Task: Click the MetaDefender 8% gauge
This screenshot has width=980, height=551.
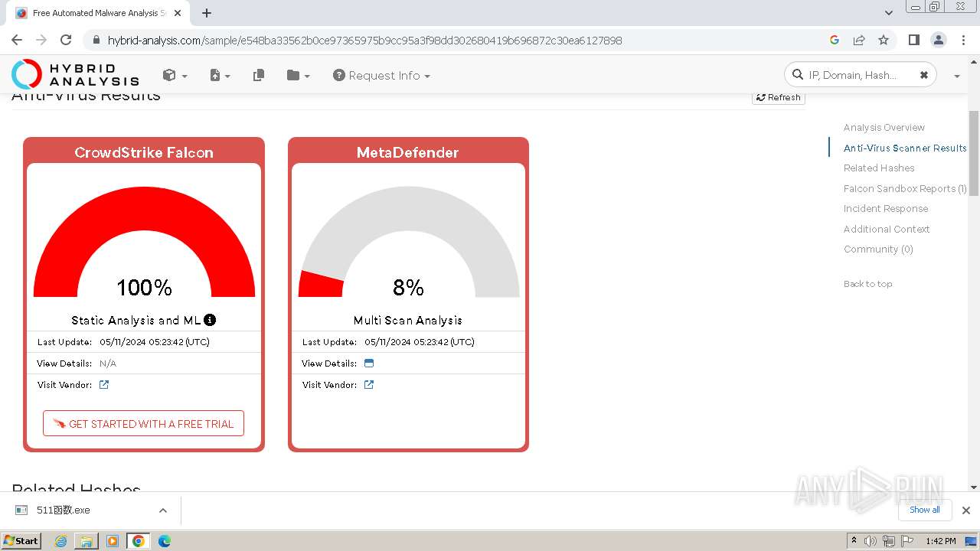Action: coord(409,243)
